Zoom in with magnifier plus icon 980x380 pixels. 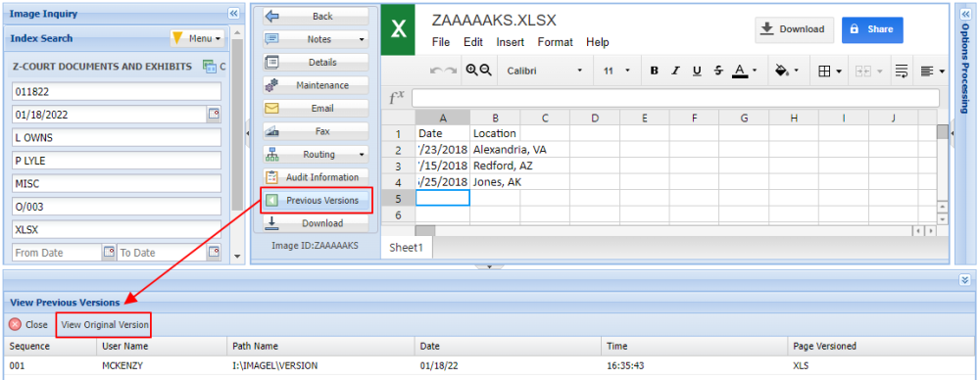click(472, 71)
